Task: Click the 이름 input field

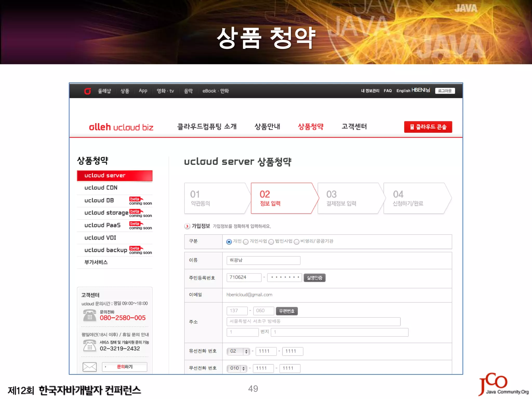Action: 263,260
